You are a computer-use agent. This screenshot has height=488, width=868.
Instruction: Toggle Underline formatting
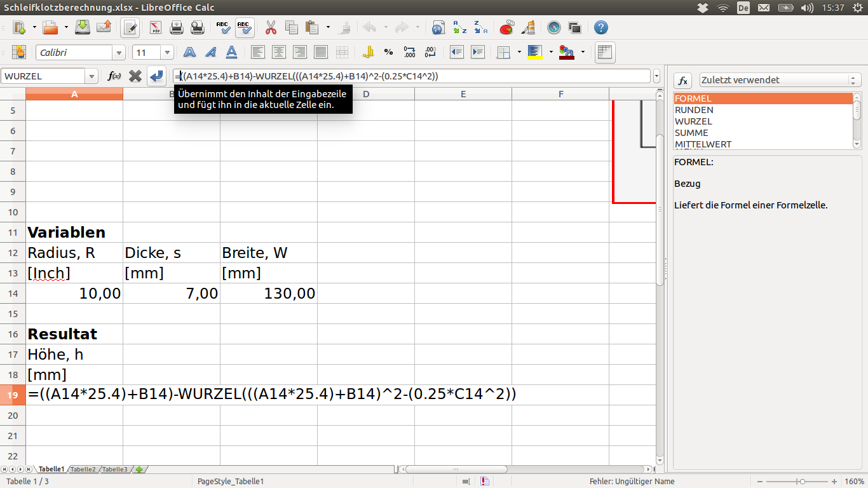pos(232,52)
